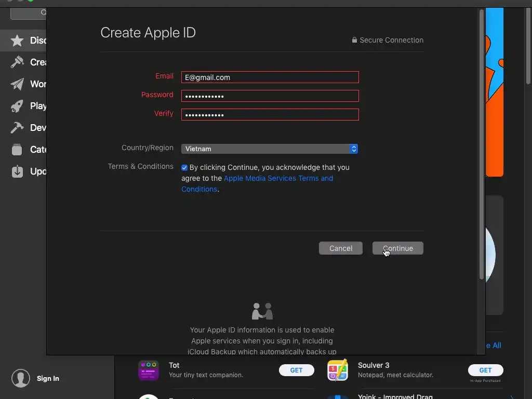Viewport: 532px width, 399px height.
Task: Click the Secure Connection text
Action: pyautogui.click(x=392, y=40)
